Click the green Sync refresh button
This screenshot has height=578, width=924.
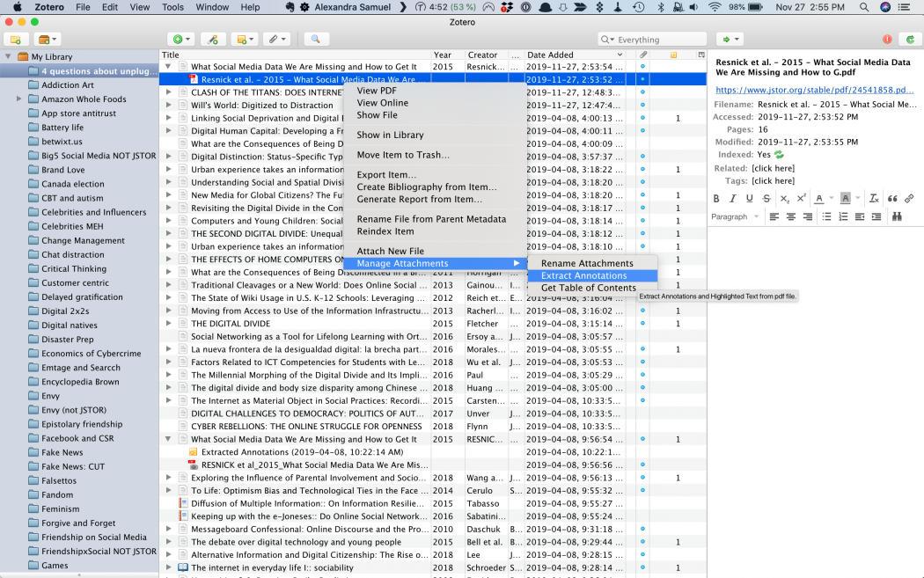(911, 40)
